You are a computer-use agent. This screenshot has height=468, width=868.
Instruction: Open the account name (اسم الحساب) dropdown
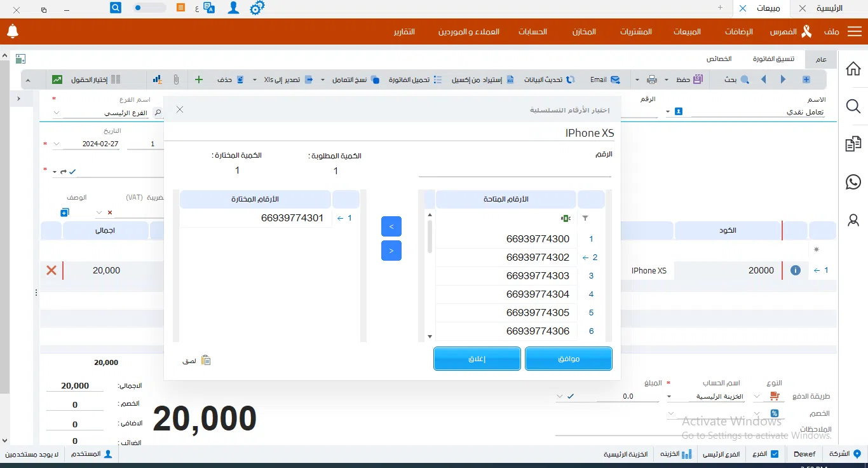pos(669,396)
